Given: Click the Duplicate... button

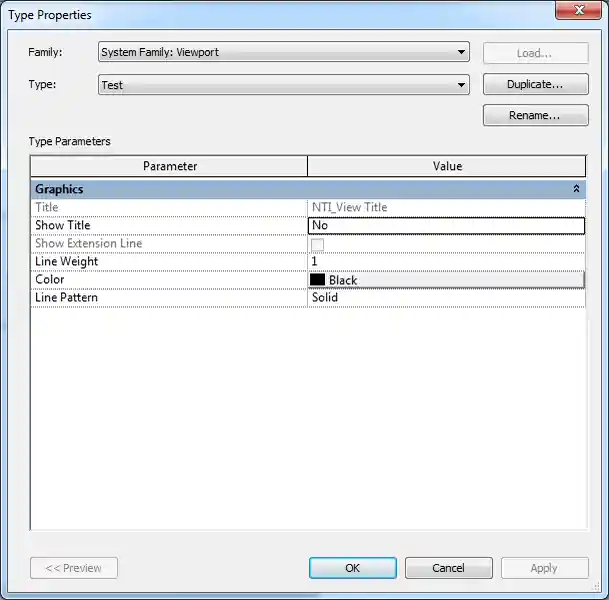Looking at the screenshot, I should pos(535,85).
